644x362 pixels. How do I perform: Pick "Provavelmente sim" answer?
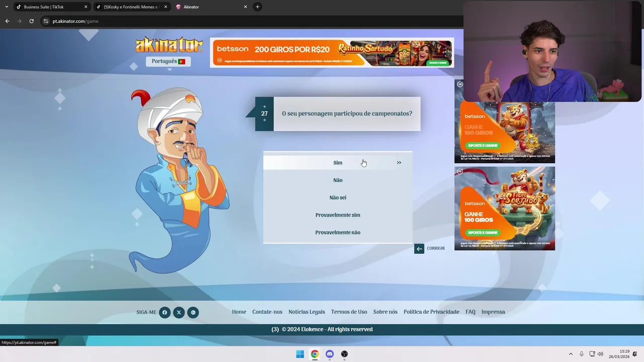click(x=338, y=215)
